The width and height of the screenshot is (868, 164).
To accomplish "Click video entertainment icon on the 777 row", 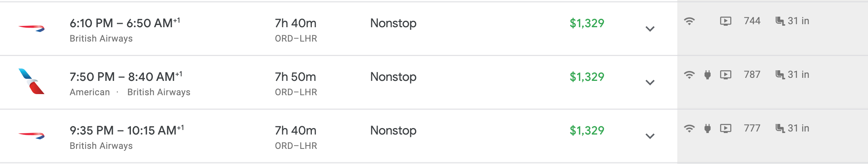I will coord(725,128).
